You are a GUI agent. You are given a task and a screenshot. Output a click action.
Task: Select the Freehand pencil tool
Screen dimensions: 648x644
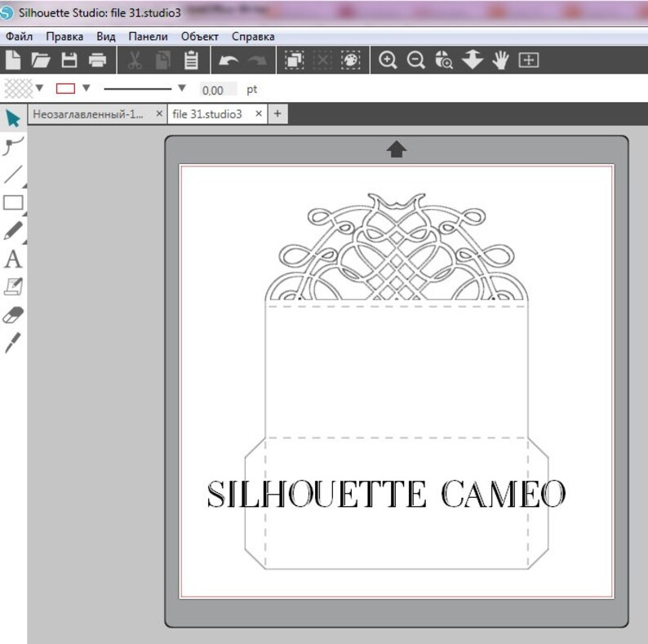[13, 231]
